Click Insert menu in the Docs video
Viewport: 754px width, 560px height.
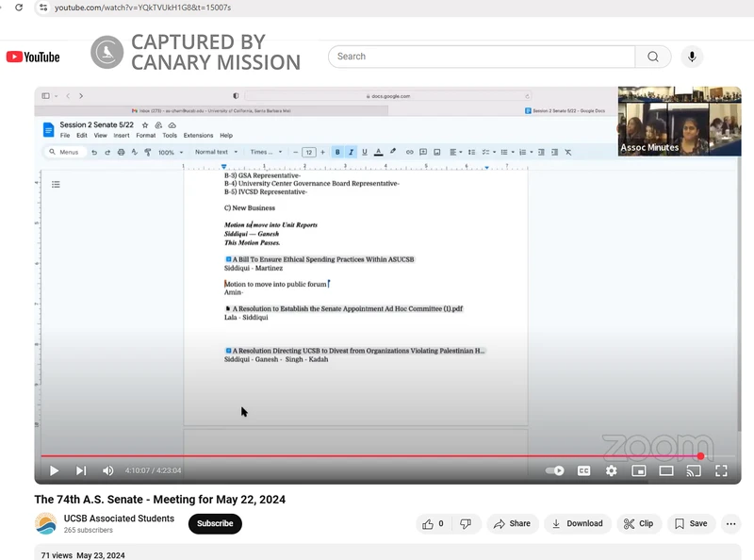click(x=122, y=135)
